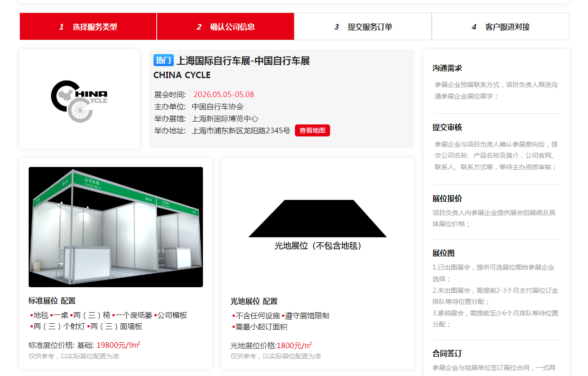Image resolution: width=588 pixels, height=376 pixels.
Task: Select step 2 确认公司信息 tab
Action: tap(226, 26)
